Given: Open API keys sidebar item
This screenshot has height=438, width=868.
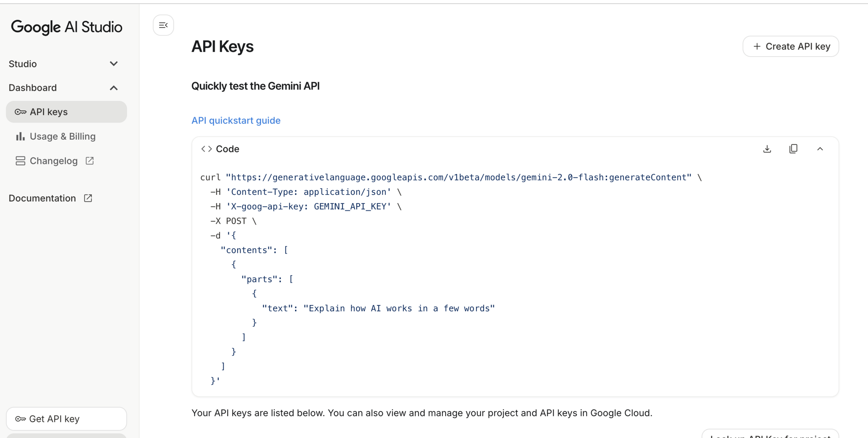Looking at the screenshot, I should pos(49,112).
